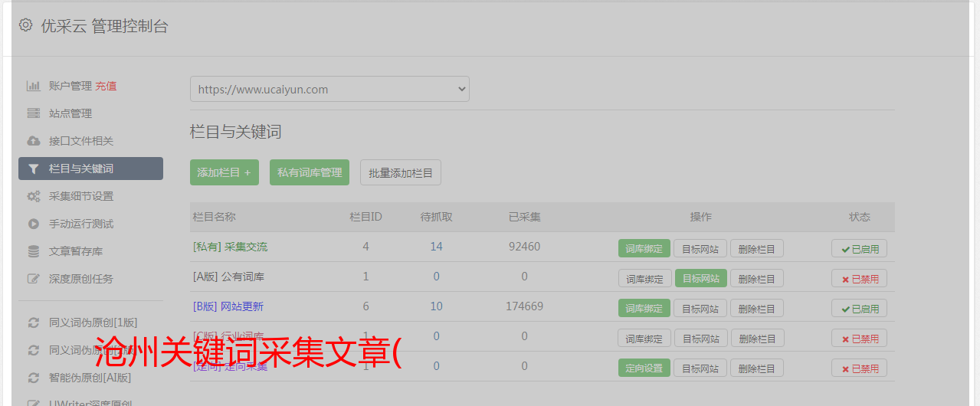The width and height of the screenshot is (980, 406).
Task: Click 目标网站 in the 网站更新 row
Action: pos(700,308)
